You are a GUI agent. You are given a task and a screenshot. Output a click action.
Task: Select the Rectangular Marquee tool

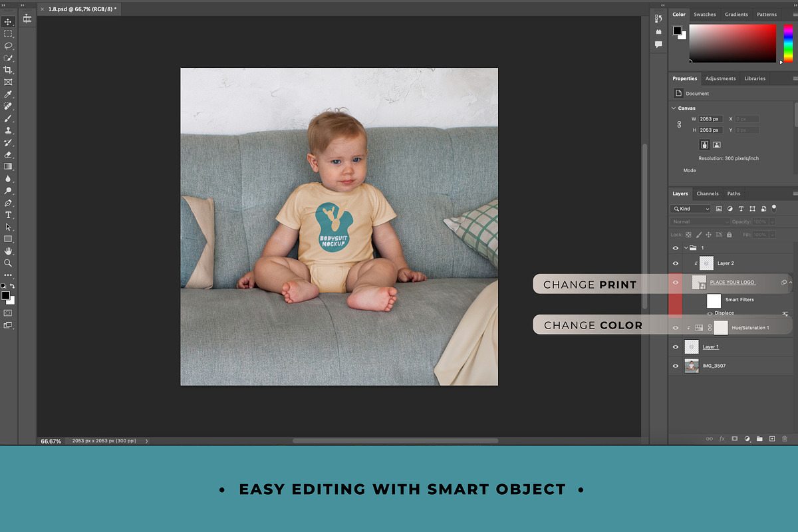9,34
